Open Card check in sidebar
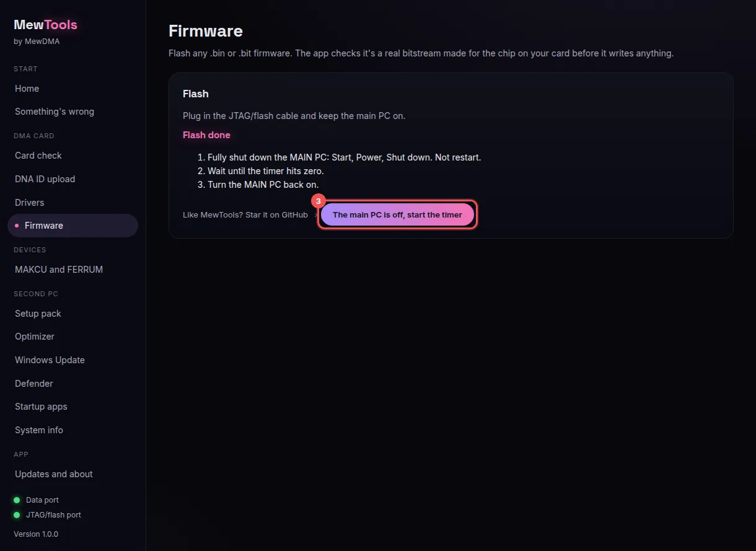This screenshot has height=551, width=756. [x=73, y=156]
